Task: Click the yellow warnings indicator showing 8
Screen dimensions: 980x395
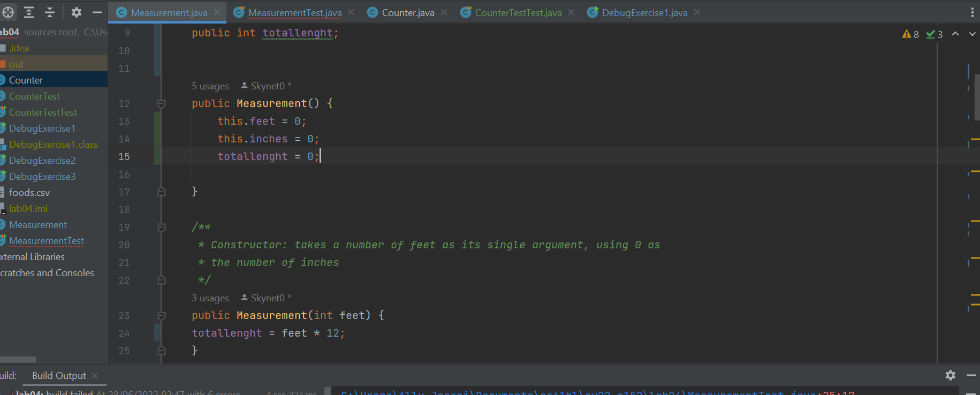Action: pos(910,34)
